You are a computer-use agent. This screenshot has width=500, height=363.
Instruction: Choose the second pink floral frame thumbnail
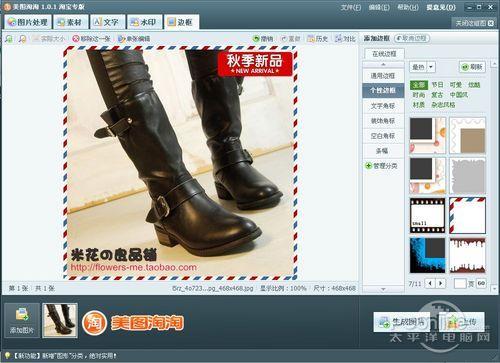point(427,176)
